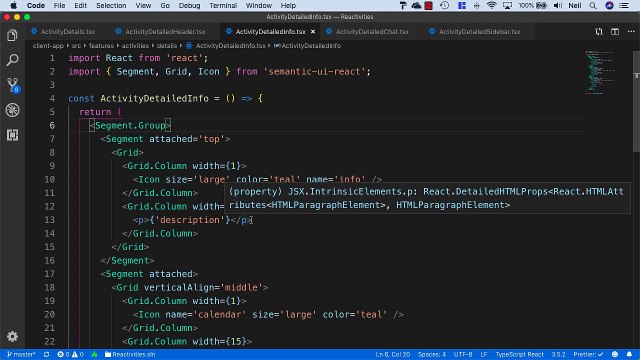
Task: Click the master branch in status bar
Action: (21, 354)
